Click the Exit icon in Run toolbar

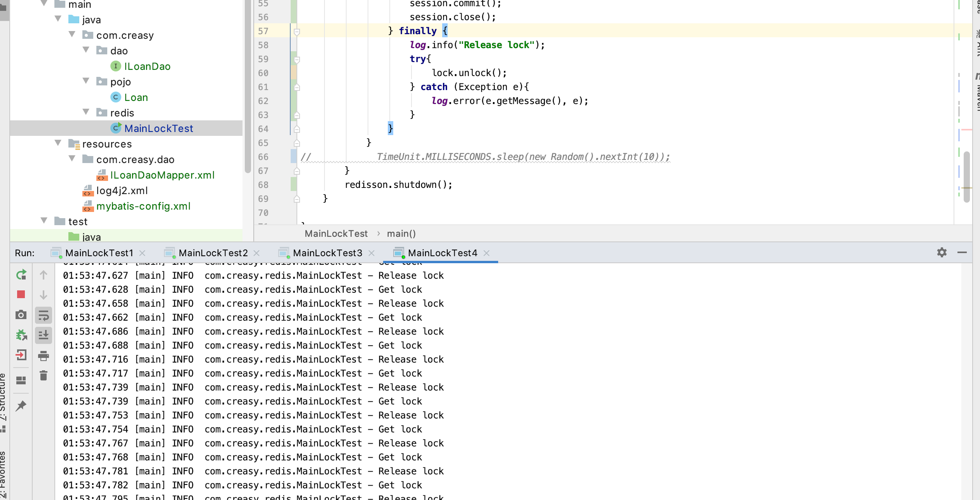21,355
